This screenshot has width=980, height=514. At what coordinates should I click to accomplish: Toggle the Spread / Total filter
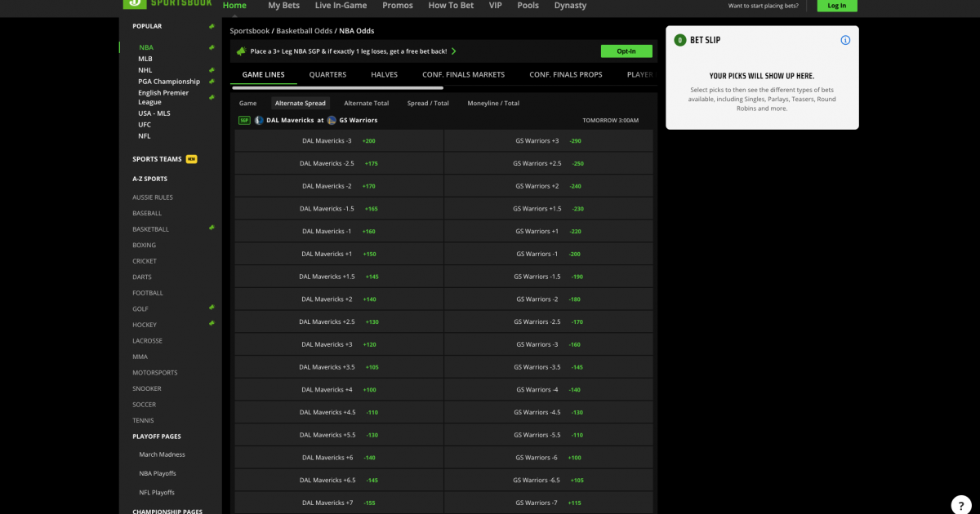pos(428,103)
